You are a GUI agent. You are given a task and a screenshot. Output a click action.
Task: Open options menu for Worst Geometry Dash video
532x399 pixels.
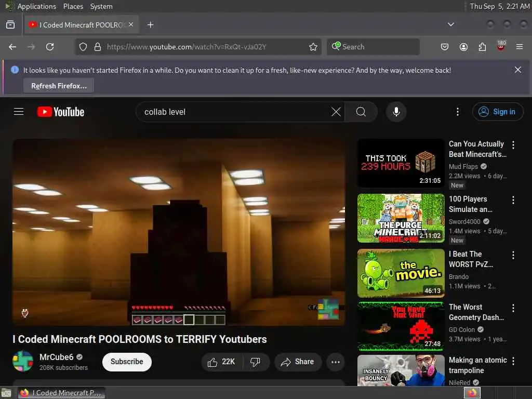click(513, 308)
